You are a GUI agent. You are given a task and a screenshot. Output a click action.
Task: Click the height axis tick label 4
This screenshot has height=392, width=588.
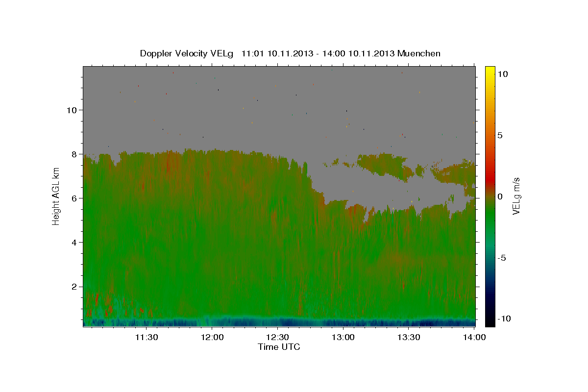[74, 242]
